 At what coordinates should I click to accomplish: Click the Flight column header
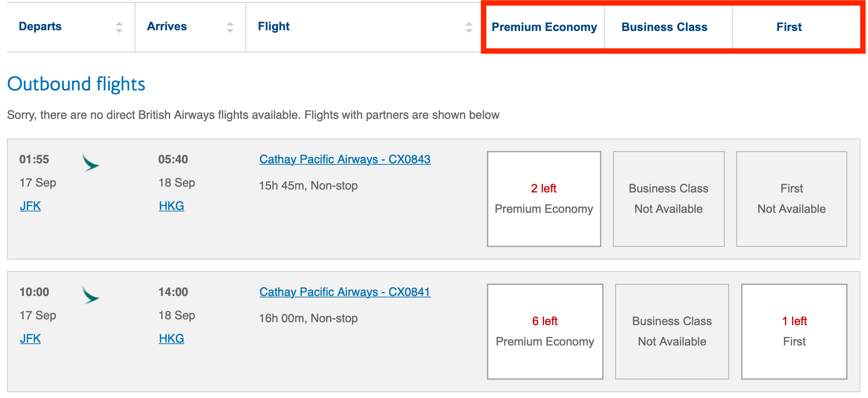pos(274,27)
